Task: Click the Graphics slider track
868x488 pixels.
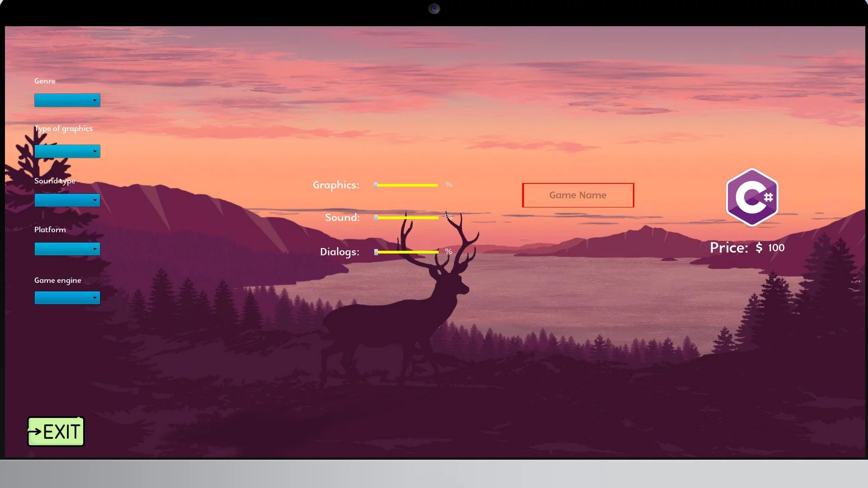Action: (406, 185)
